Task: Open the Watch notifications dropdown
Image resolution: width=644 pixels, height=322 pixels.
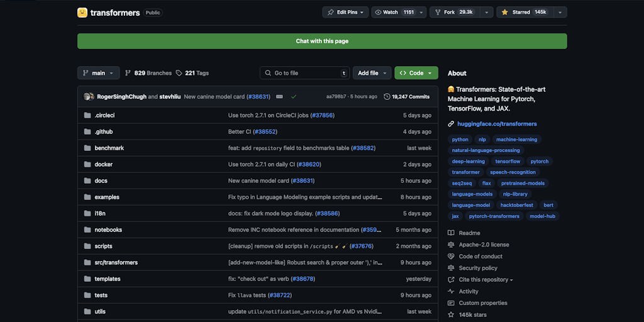Action: click(399, 13)
